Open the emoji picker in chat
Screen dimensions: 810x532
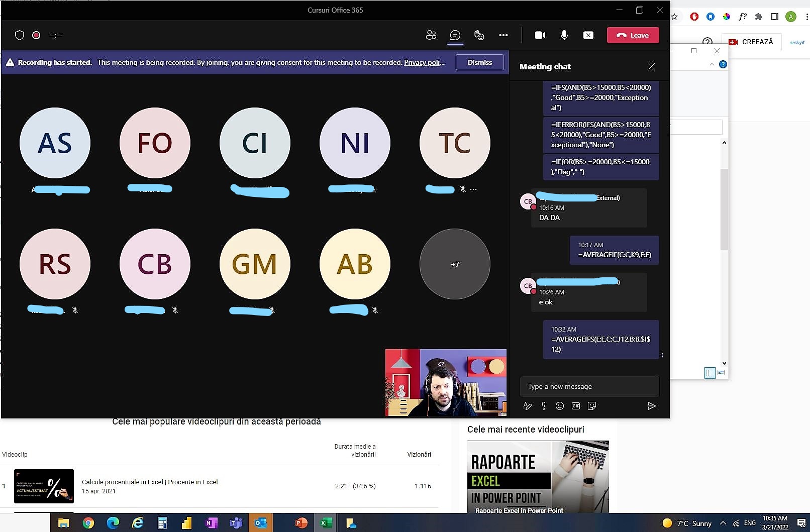(559, 406)
